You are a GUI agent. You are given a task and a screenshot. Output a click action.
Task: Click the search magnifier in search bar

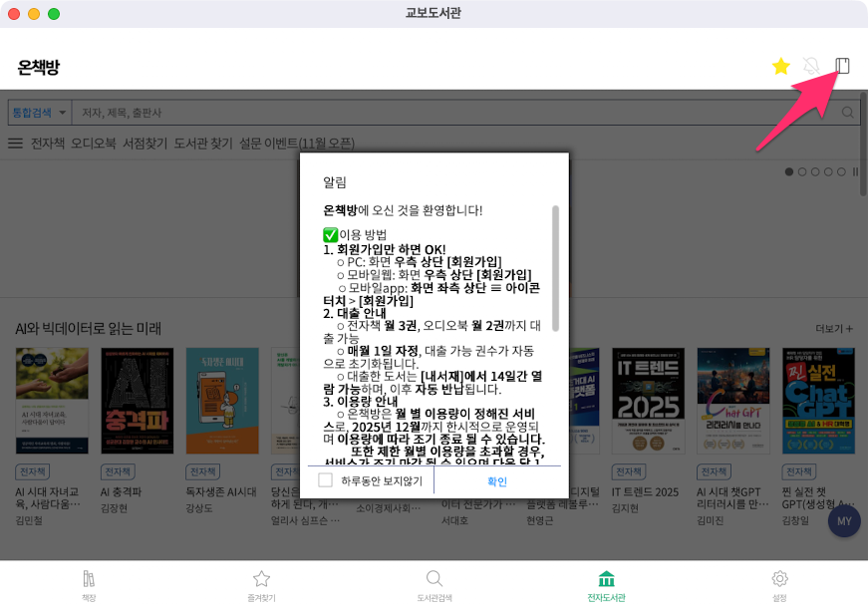click(x=847, y=113)
